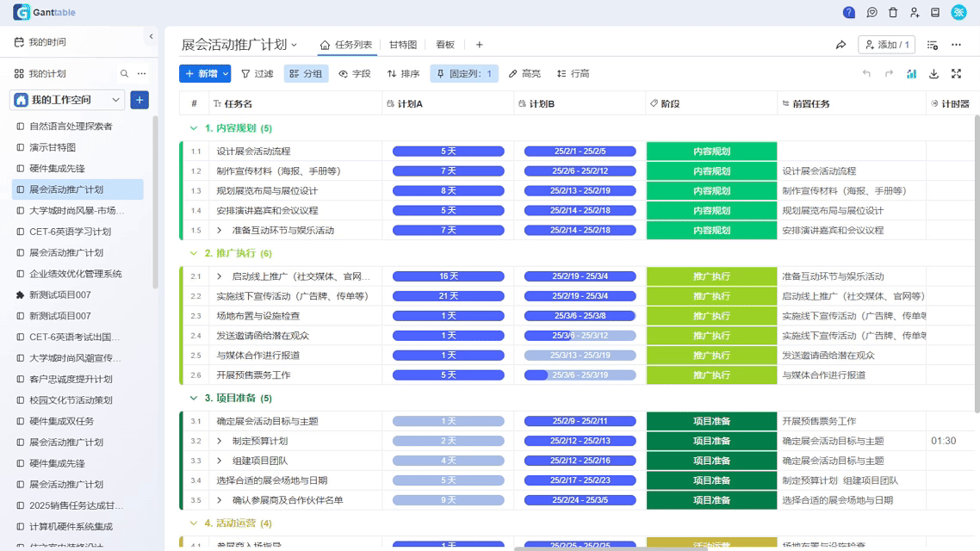Enter fullscreen mode via expand icon

pos(956,73)
